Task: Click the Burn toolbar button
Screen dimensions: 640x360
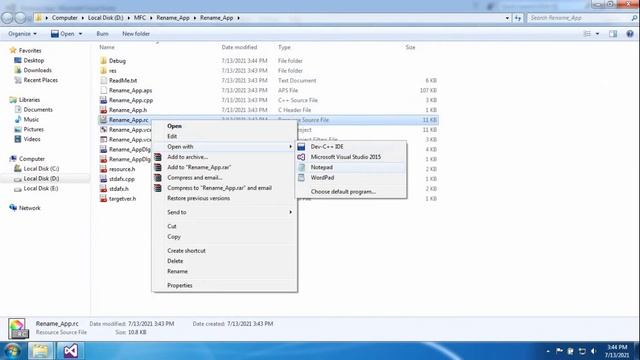Action: (102, 34)
